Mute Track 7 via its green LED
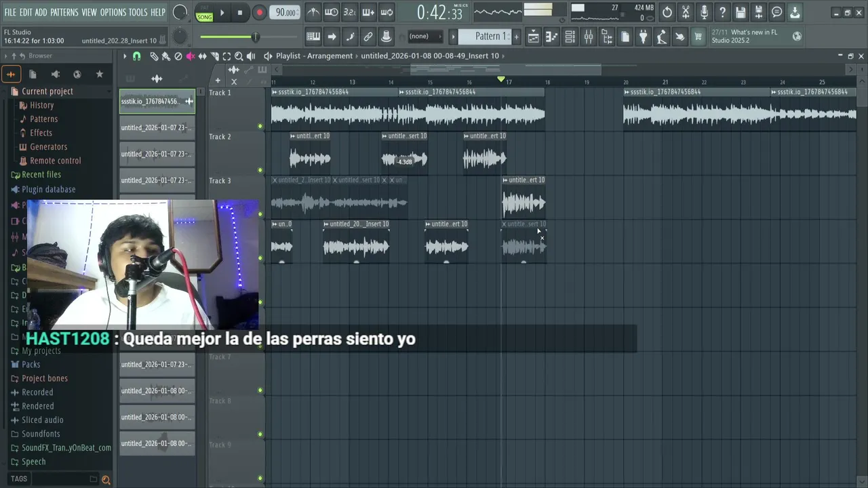 260,390
